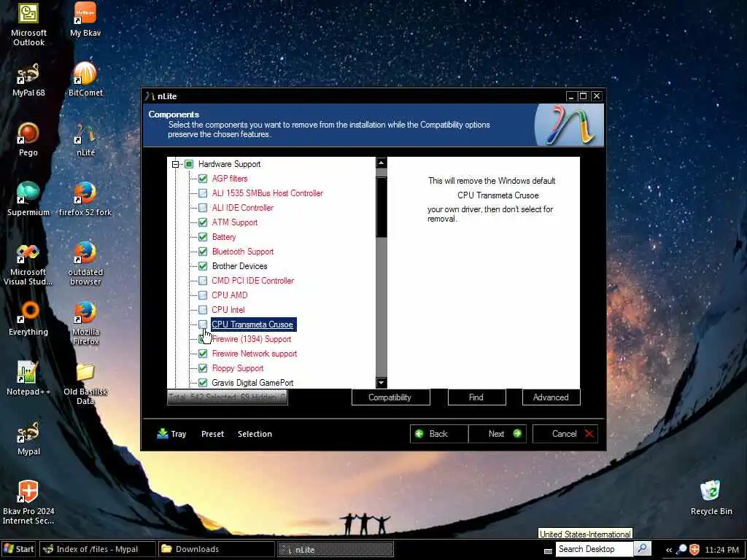
Task: Uncheck the Battery checkbox
Action: (203, 237)
